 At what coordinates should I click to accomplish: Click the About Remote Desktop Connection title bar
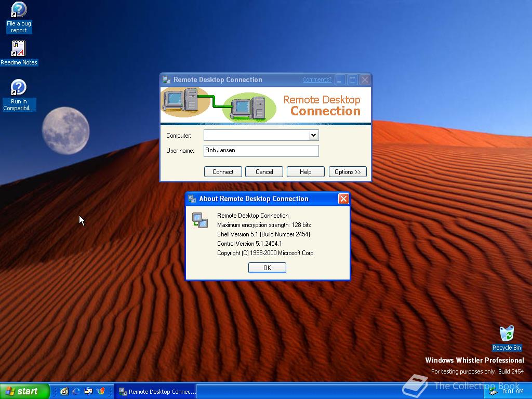click(x=268, y=198)
